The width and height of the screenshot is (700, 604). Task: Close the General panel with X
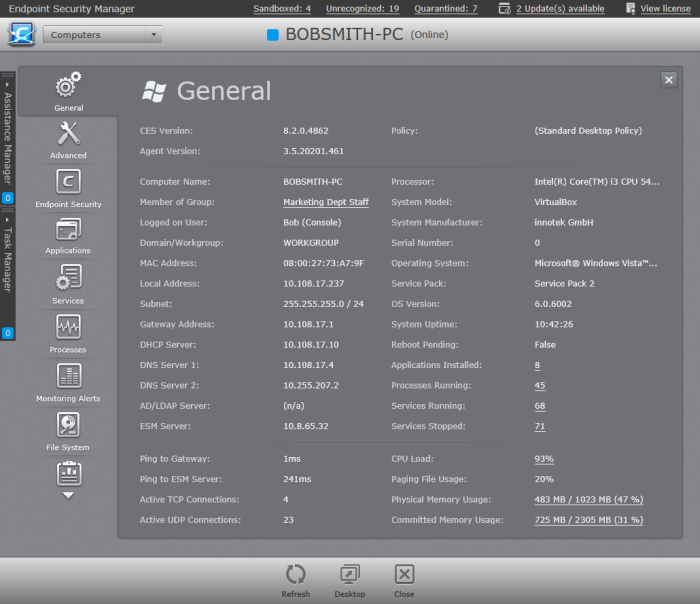pyautogui.click(x=668, y=80)
